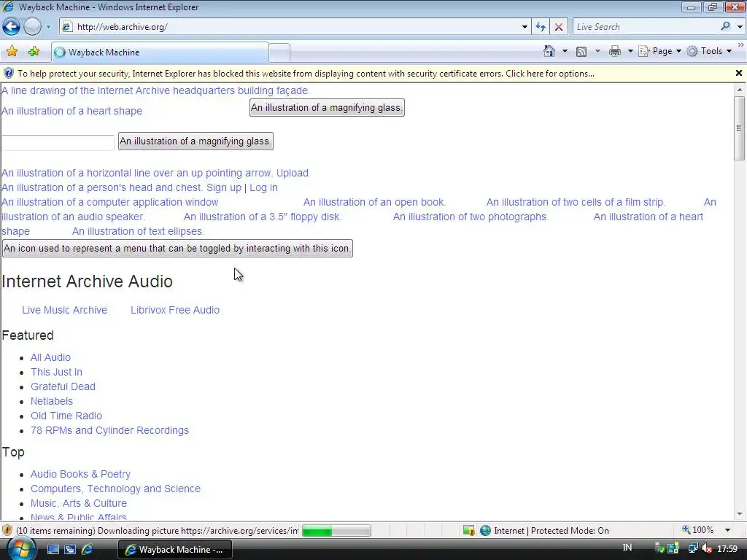Open 78 RPMs and Cylinder Recordings link

tap(109, 430)
